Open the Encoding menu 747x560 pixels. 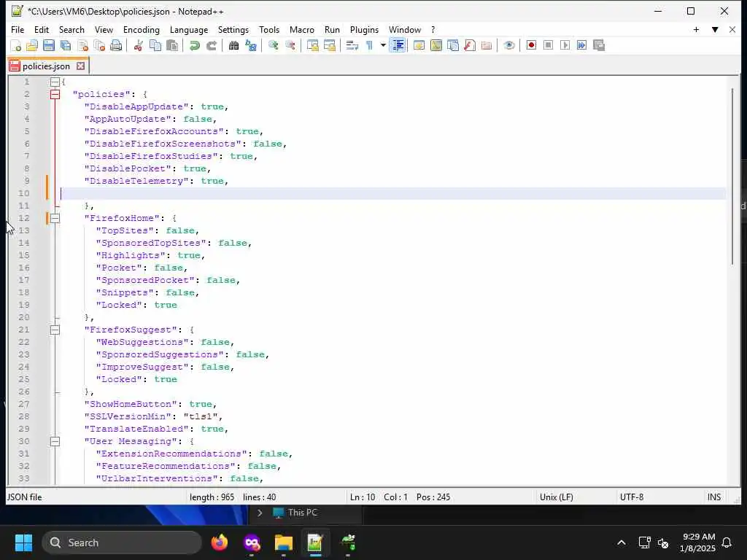pos(142,29)
